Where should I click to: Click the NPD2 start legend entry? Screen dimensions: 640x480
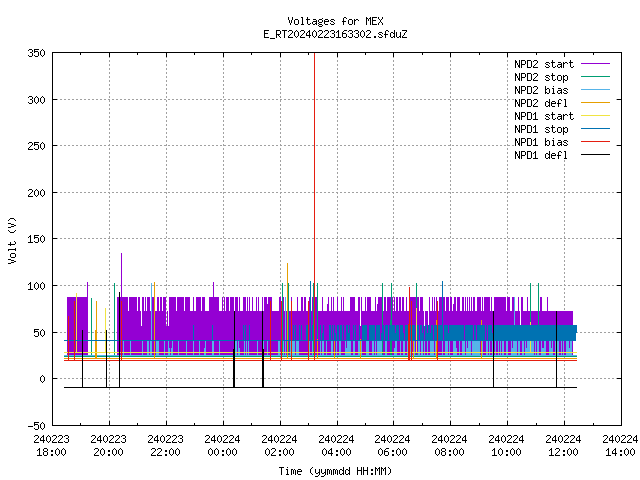(x=544, y=64)
